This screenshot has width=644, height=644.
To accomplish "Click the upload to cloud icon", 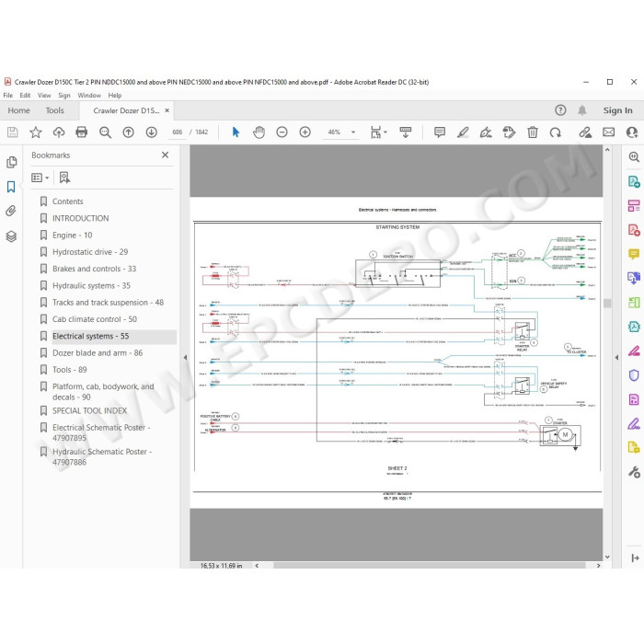I will pyautogui.click(x=59, y=132).
